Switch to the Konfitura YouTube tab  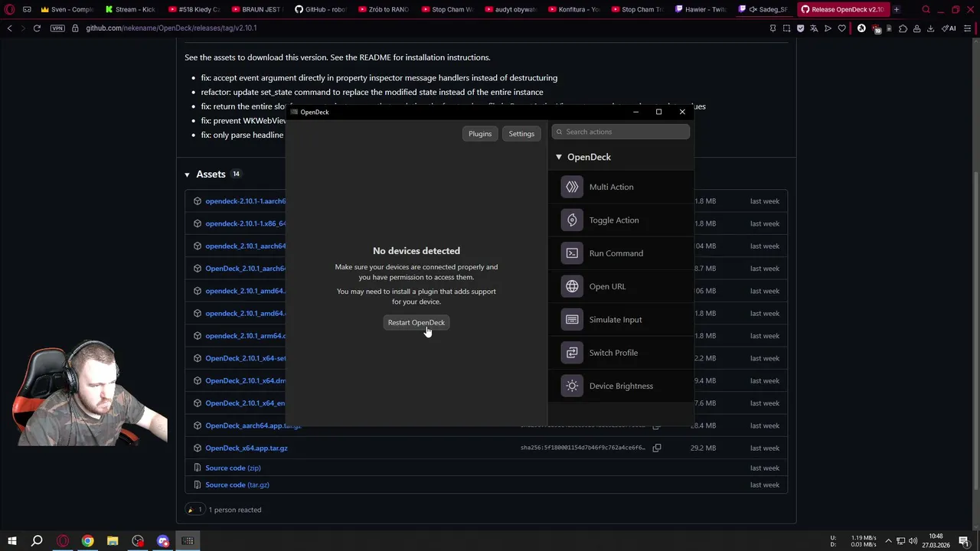[574, 9]
